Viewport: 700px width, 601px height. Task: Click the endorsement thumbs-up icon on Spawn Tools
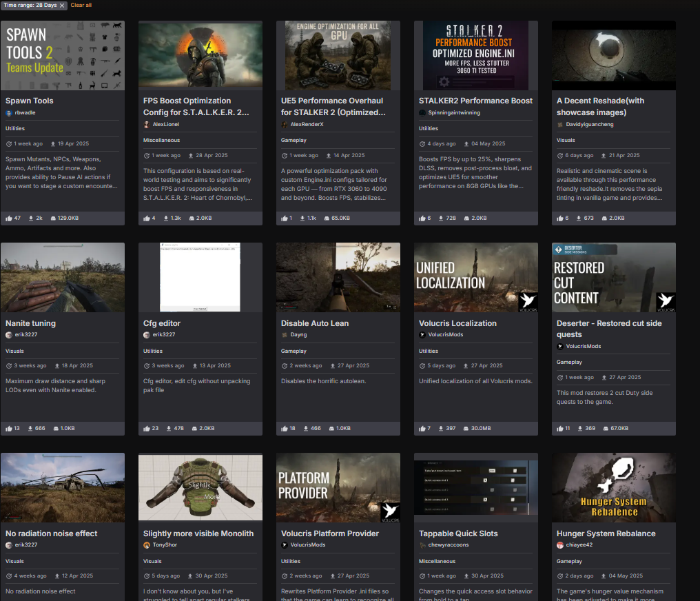[x=9, y=218]
